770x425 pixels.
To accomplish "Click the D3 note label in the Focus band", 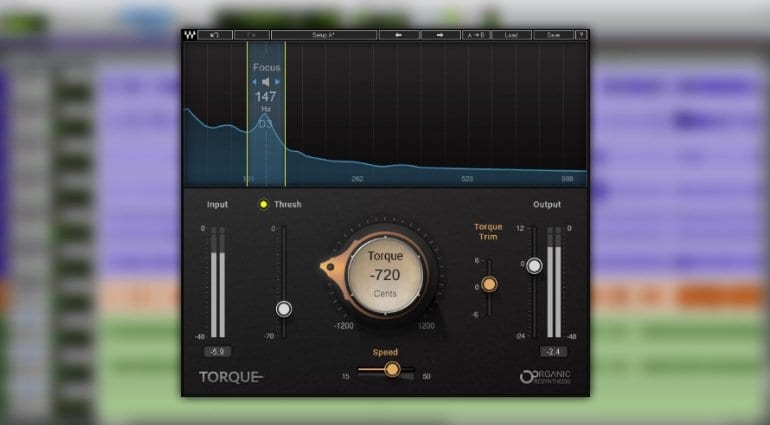I will coord(265,124).
